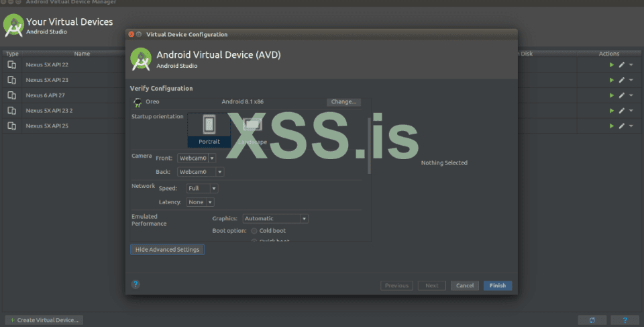644x327 pixels.
Task: Cancel the virtual device configuration
Action: 464,285
